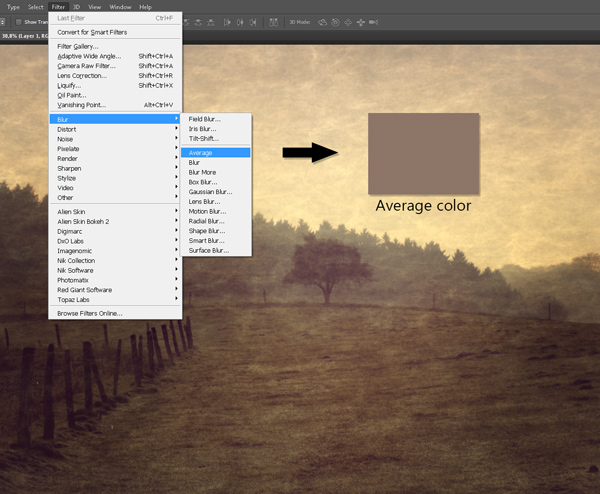
Task: Open Filter Gallery from the menu
Action: [115, 46]
